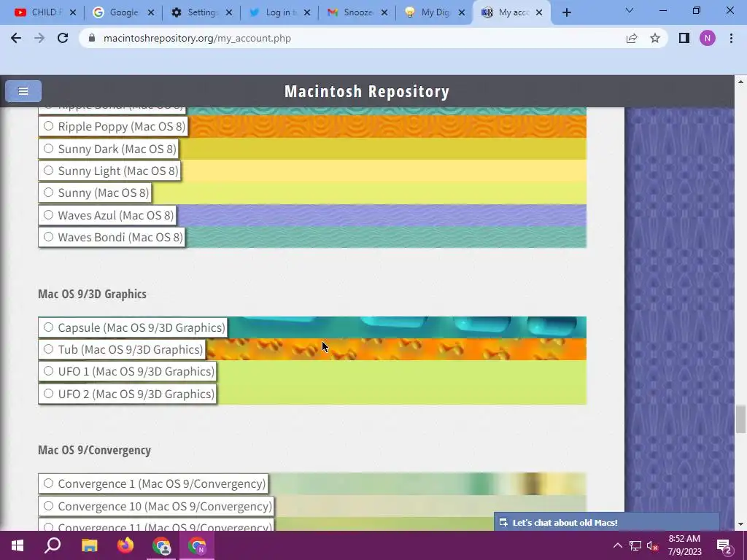Pick Convergence 10 radio button
The height and width of the screenshot is (560, 747).
[x=48, y=506]
